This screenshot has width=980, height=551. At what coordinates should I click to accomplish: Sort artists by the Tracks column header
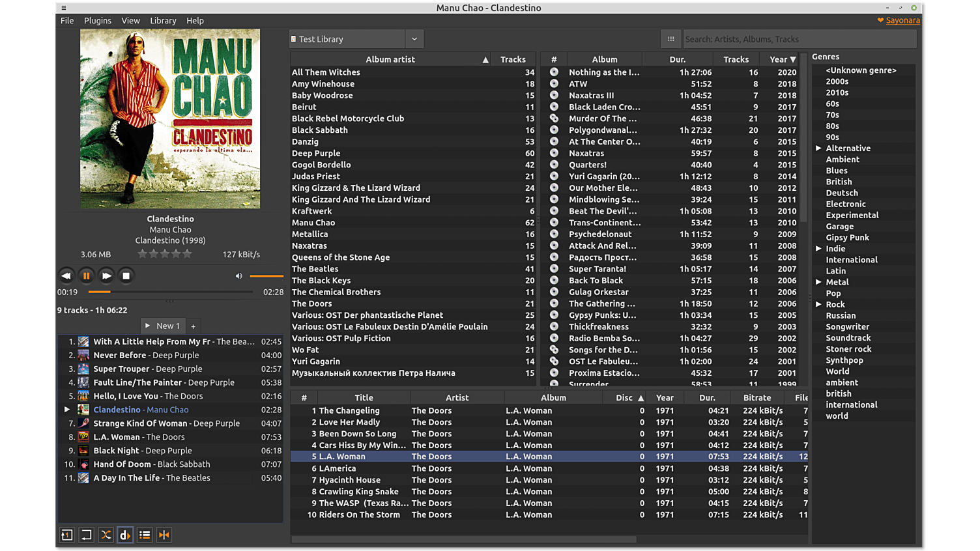tap(513, 59)
